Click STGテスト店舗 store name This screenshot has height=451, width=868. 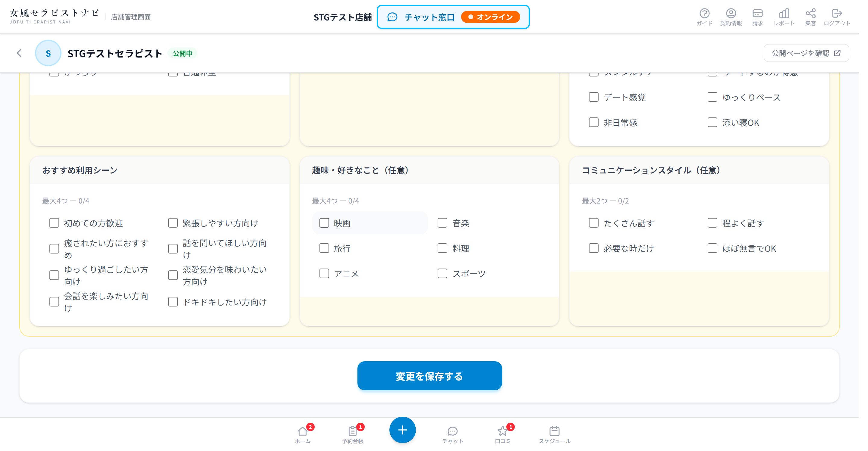pos(346,17)
